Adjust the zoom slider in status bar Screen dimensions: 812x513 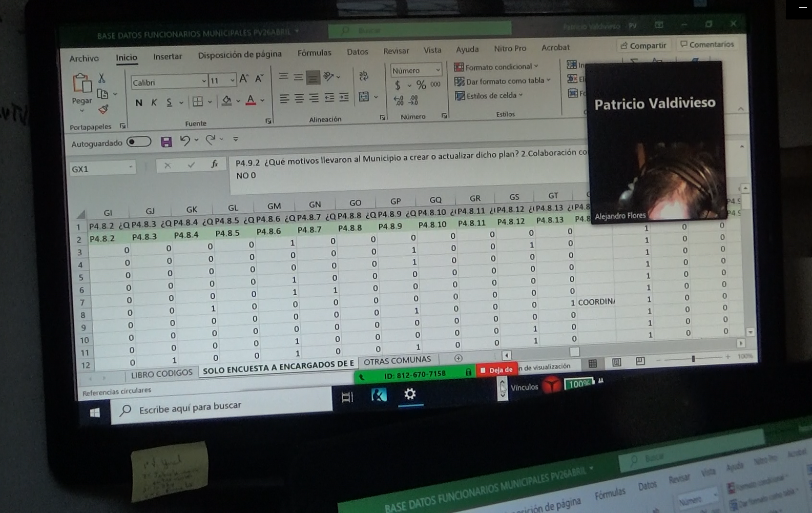click(x=693, y=358)
